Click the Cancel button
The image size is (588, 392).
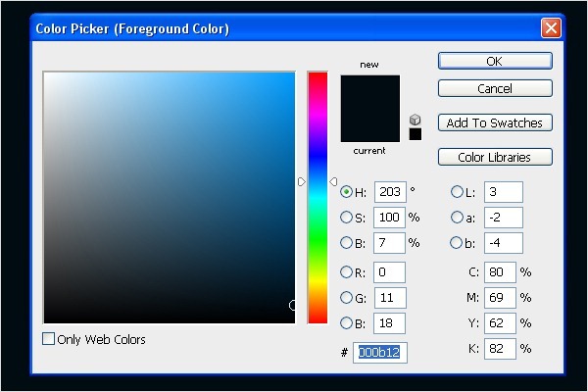point(494,88)
